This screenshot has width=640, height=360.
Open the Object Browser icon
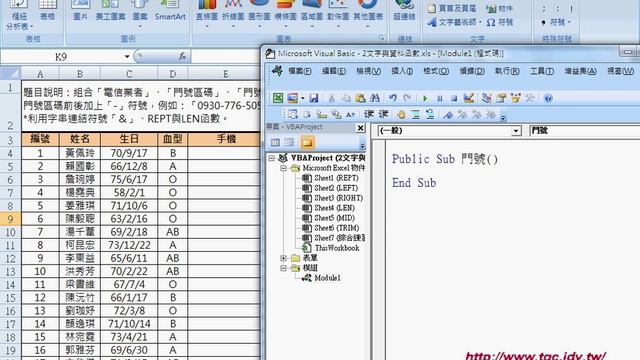516,98
